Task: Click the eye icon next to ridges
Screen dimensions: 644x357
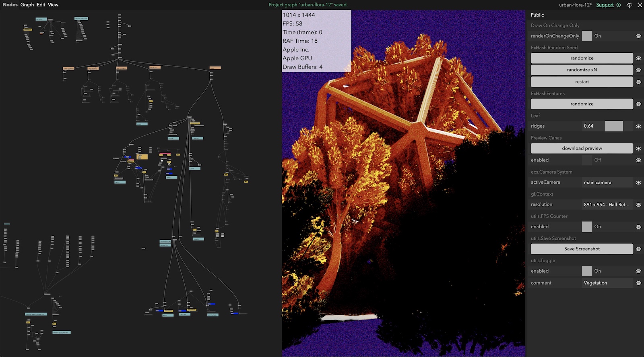Action: tap(638, 127)
